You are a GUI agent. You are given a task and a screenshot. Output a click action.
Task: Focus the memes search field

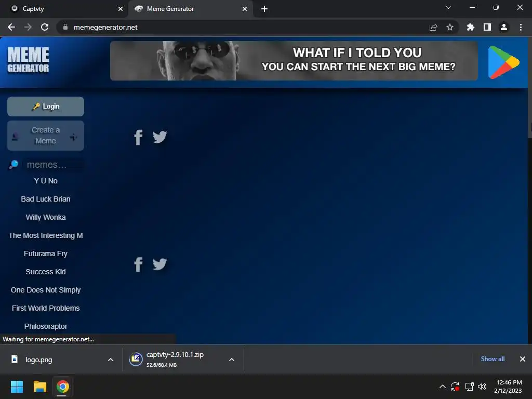click(x=54, y=165)
